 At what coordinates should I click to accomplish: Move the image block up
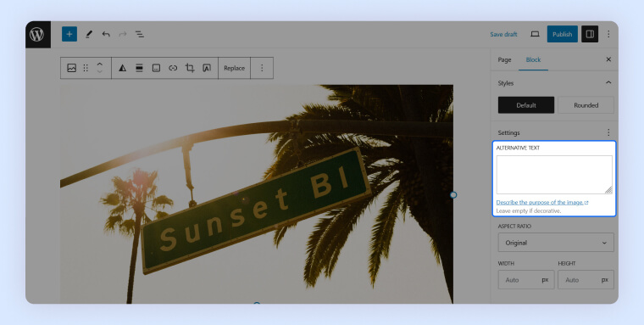(99, 64)
